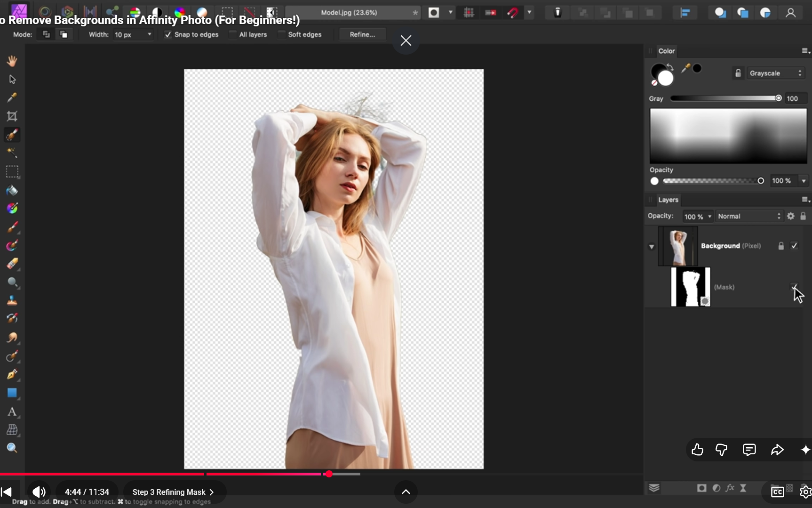812x508 pixels.
Task: Select the Mesh Warp tool
Action: [x=12, y=430]
